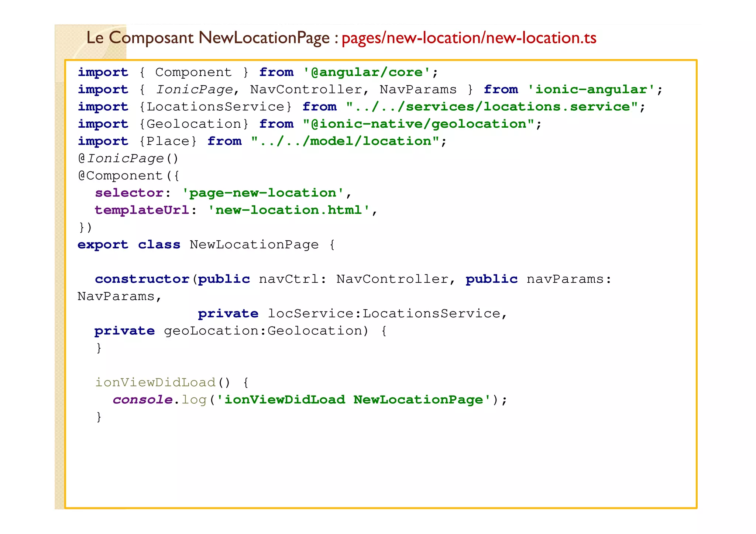This screenshot has width=756, height=534.
Task: Click the import path "../../model/location"
Action: 345,141
